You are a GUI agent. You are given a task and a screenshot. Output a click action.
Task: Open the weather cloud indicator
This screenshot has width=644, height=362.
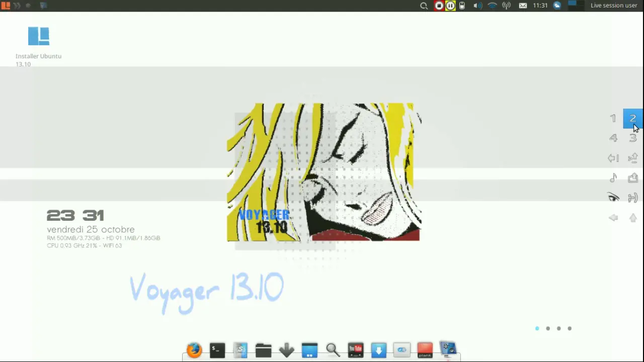[557, 6]
